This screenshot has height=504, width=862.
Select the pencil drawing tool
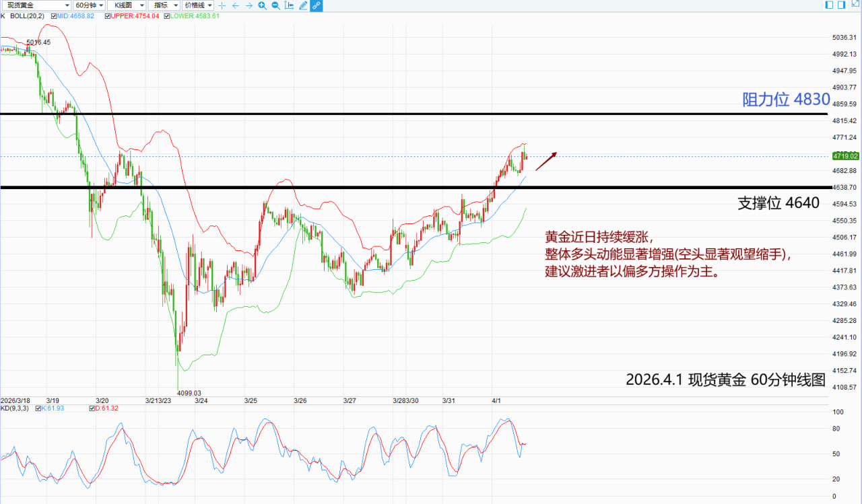pos(303,5)
